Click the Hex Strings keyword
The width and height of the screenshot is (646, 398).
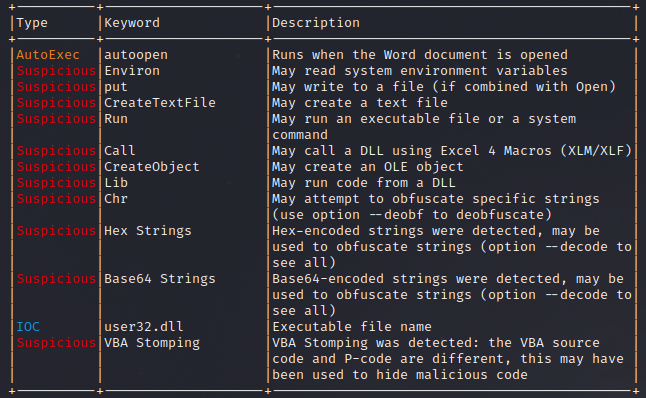[148, 231]
